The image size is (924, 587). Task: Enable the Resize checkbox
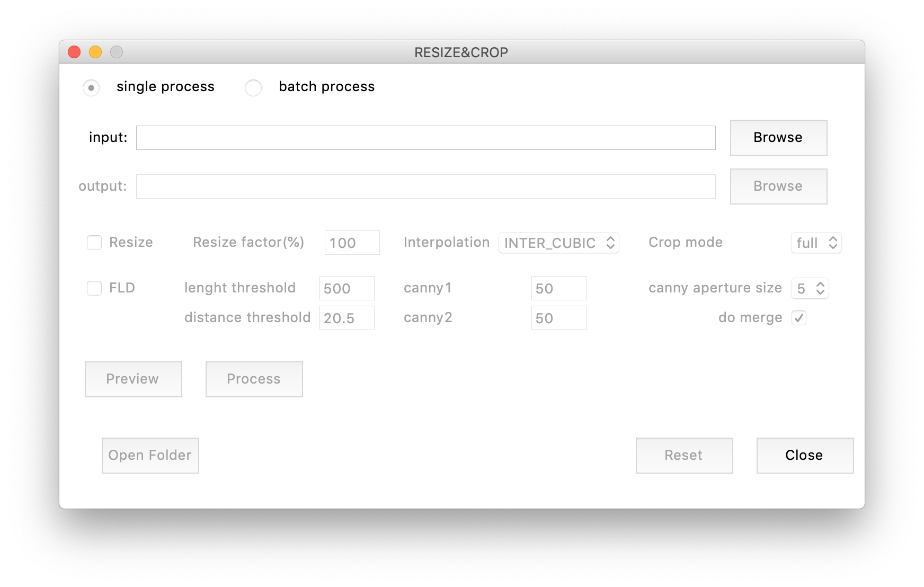click(x=94, y=243)
